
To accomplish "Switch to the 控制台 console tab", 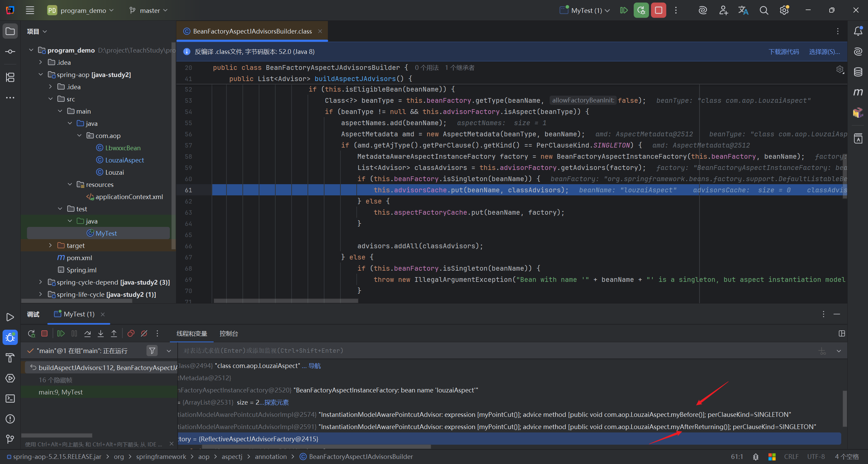I will pos(229,334).
